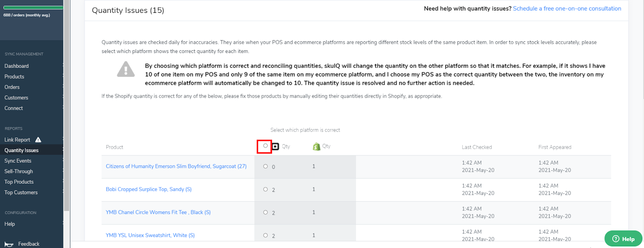Screen dimensions: 644x248
Task: Click the monthly orders progress bar
Action: click(x=32, y=8)
